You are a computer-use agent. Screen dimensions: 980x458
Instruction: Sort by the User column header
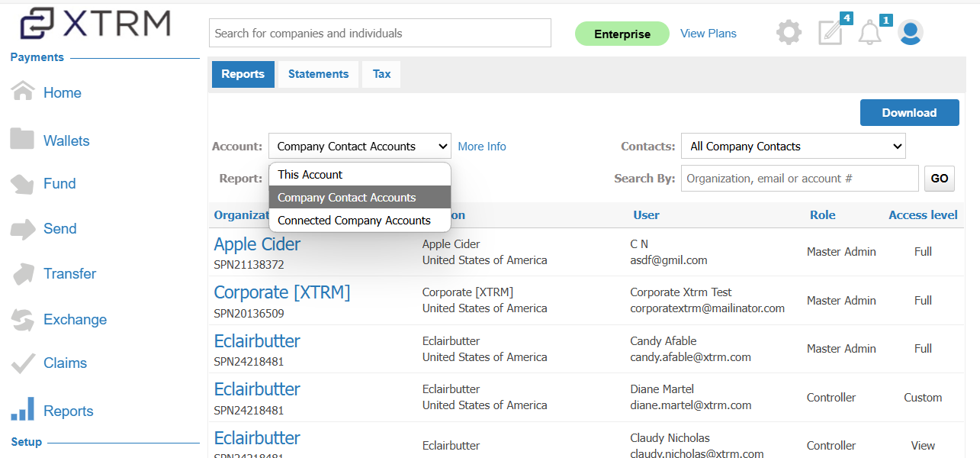tap(646, 215)
